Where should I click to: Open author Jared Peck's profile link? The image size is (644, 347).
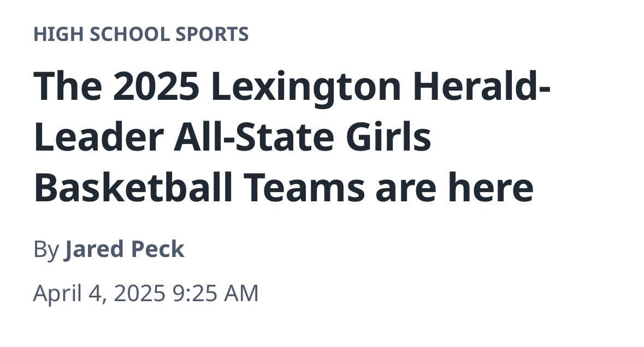point(124,249)
